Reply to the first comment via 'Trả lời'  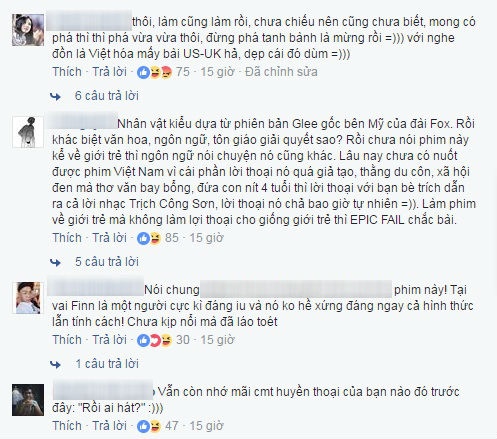point(109,72)
